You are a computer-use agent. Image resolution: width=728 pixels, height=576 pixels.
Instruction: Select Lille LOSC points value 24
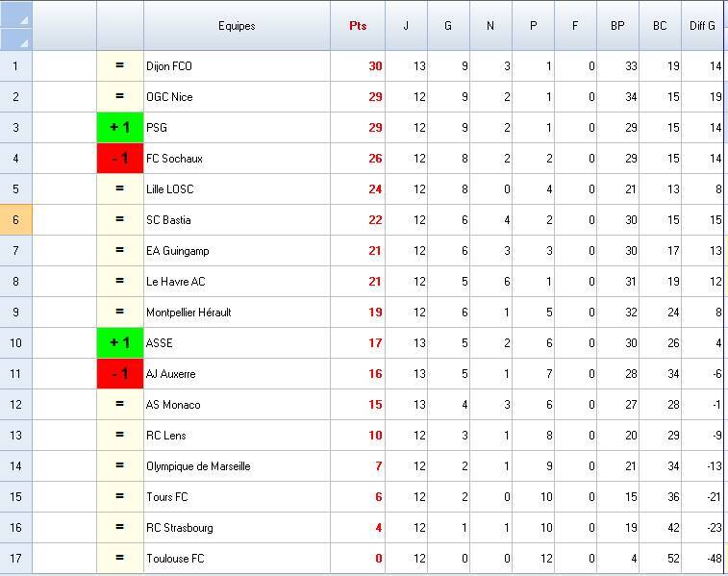[358, 189]
